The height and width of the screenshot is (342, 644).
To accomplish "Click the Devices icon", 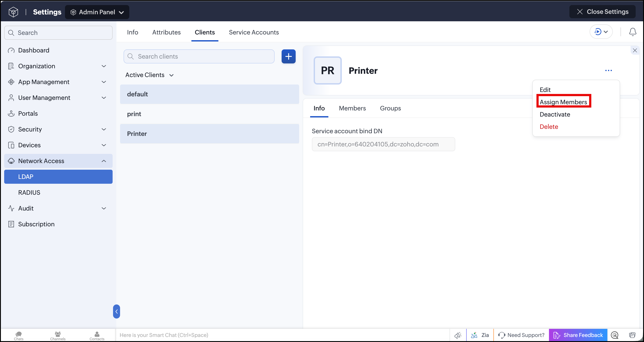I will 11,145.
